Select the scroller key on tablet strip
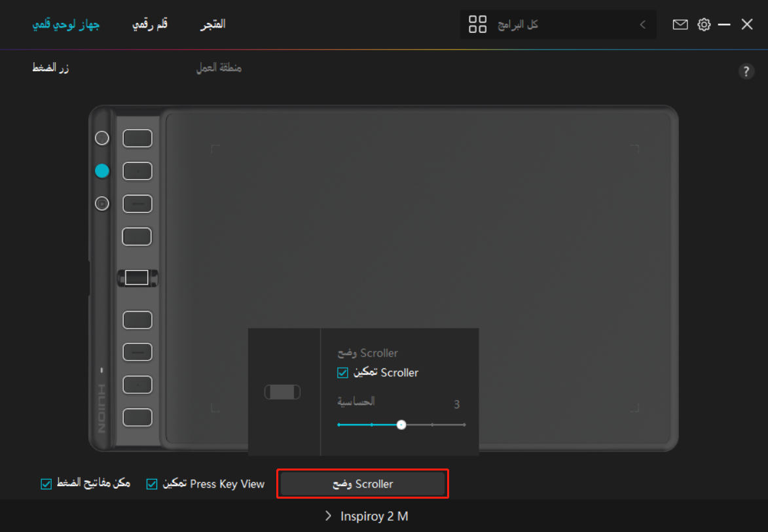Image resolution: width=768 pixels, height=532 pixels. click(x=137, y=277)
